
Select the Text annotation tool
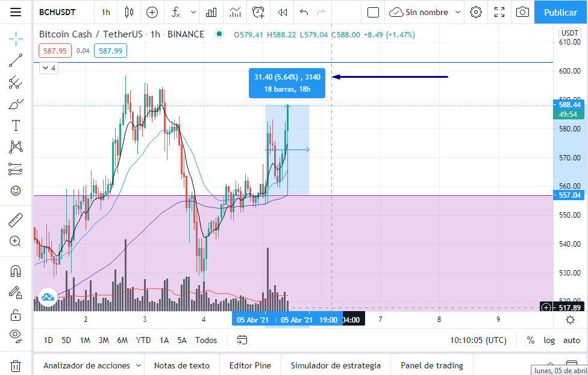pos(16,125)
